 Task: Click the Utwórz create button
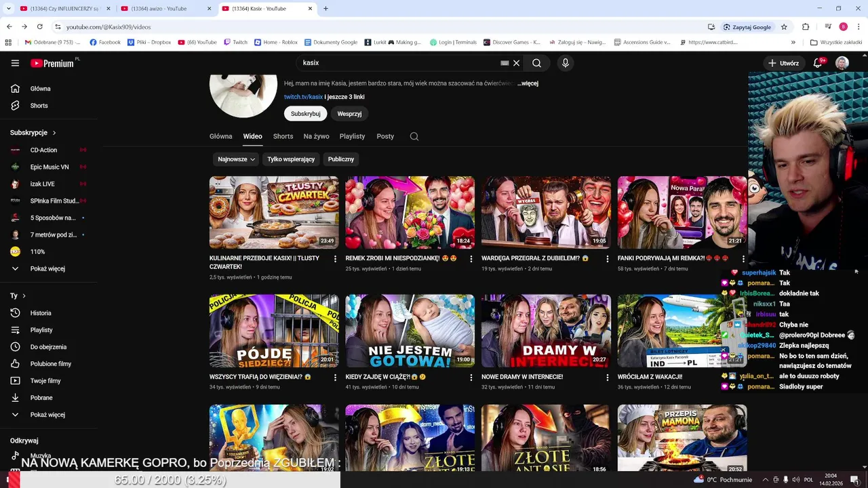[783, 63]
